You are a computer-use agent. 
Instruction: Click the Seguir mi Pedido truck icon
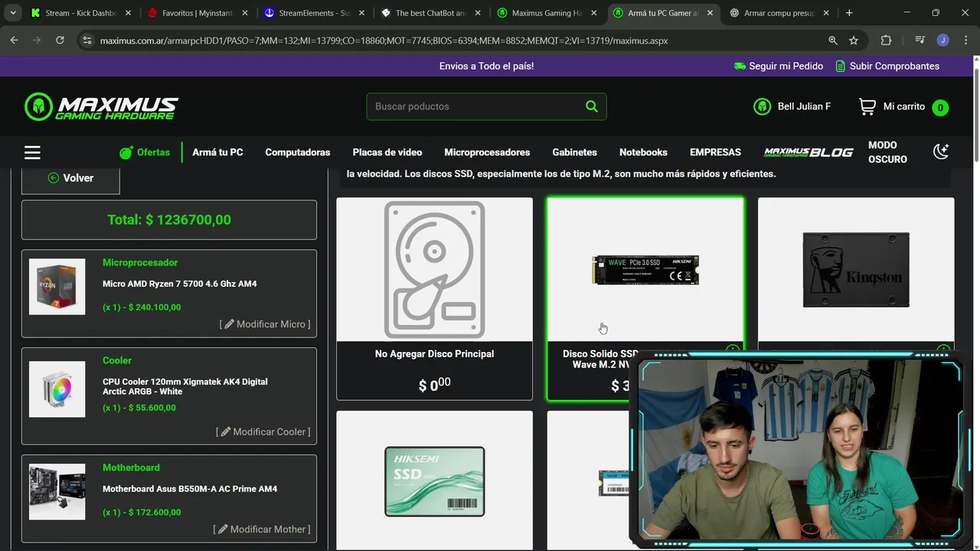click(740, 66)
